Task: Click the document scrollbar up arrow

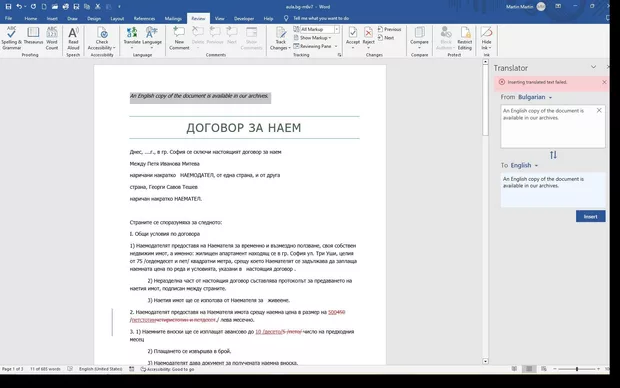Action: (x=486, y=62)
